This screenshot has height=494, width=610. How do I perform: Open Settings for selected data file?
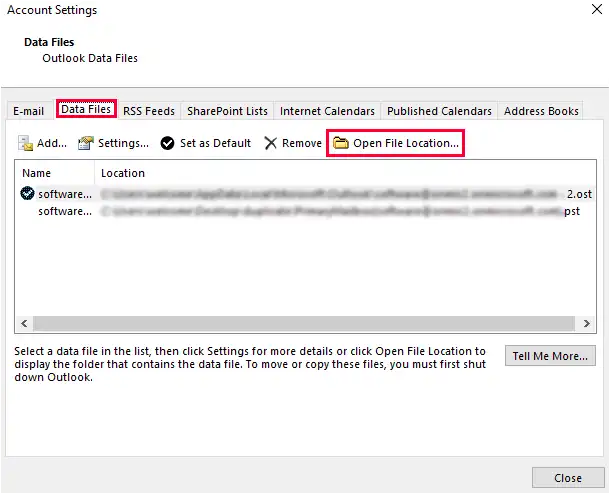pos(113,143)
